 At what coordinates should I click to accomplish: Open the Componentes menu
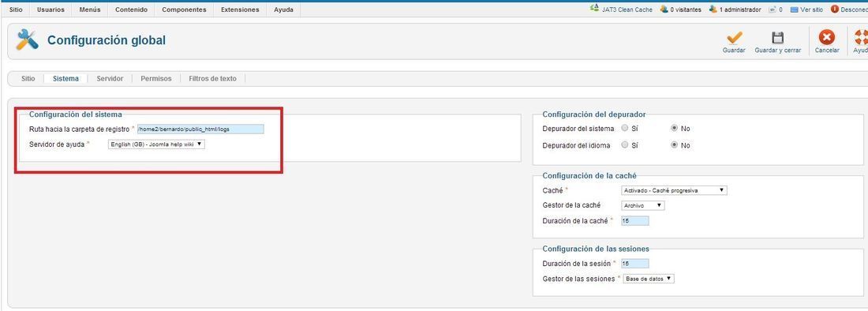pyautogui.click(x=184, y=10)
